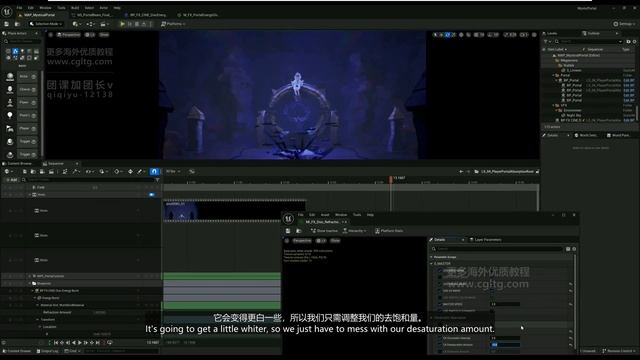Collapse the Parameter Groups section
640x360 pixels.
(x=431, y=257)
